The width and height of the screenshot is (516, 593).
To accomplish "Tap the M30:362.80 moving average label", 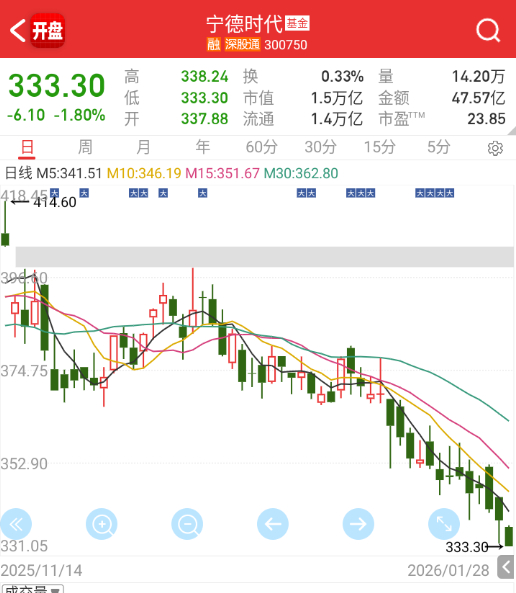I will (x=301, y=174).
